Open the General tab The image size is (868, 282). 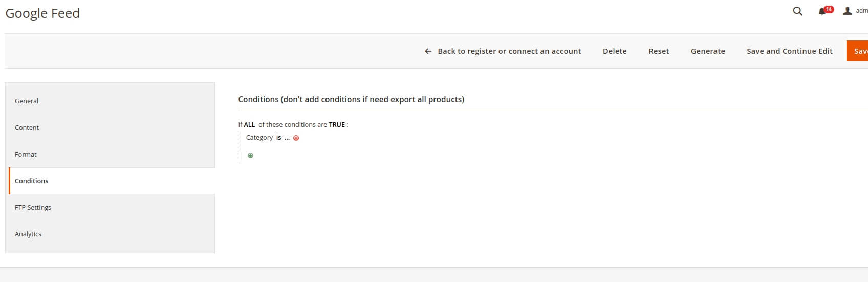27,101
